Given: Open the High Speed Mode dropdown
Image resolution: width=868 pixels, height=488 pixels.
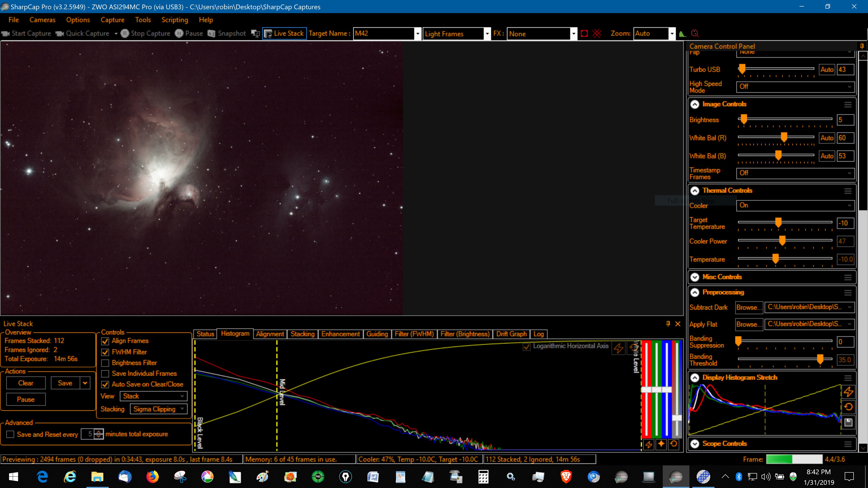Looking at the screenshot, I should [x=795, y=87].
